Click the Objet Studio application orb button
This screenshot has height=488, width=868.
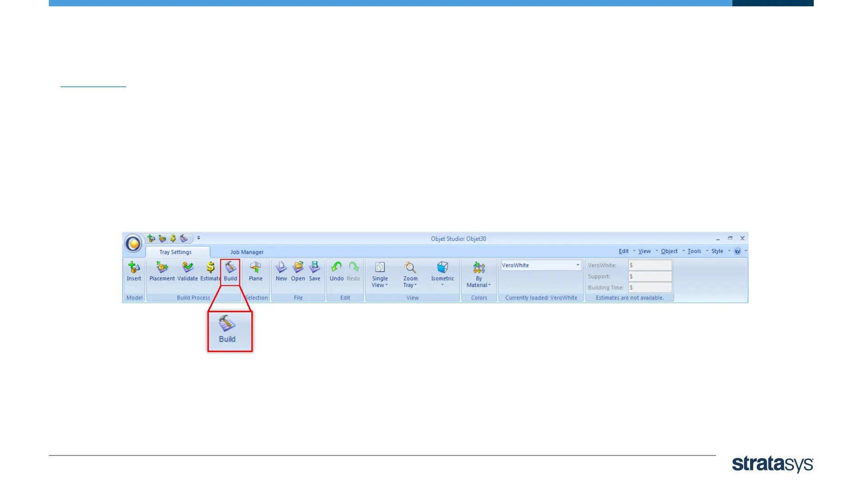coord(133,244)
